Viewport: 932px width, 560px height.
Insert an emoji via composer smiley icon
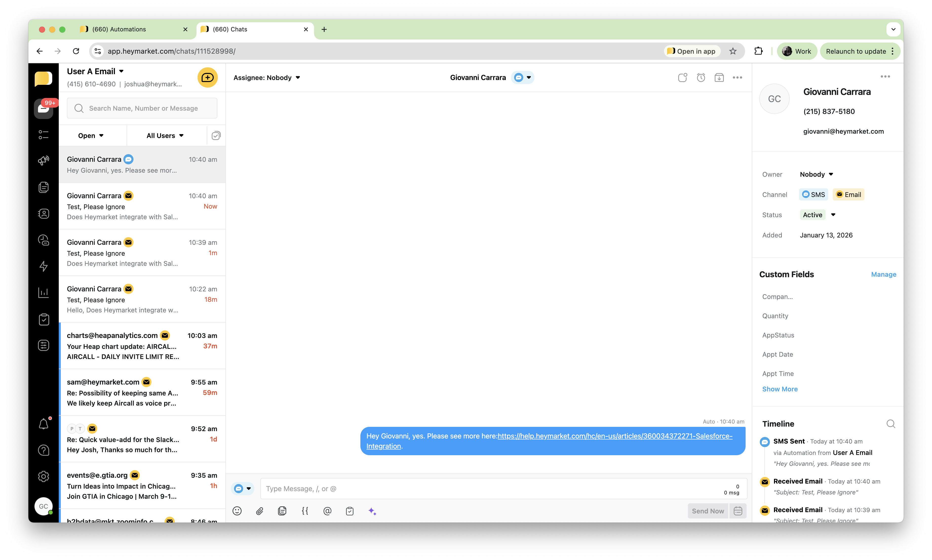click(x=237, y=511)
